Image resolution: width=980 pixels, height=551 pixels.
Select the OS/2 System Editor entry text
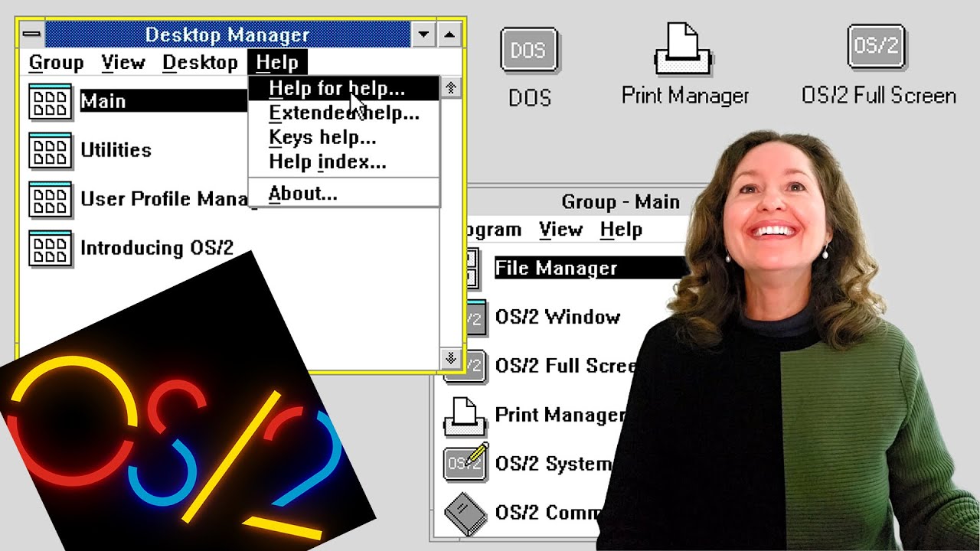click(554, 464)
